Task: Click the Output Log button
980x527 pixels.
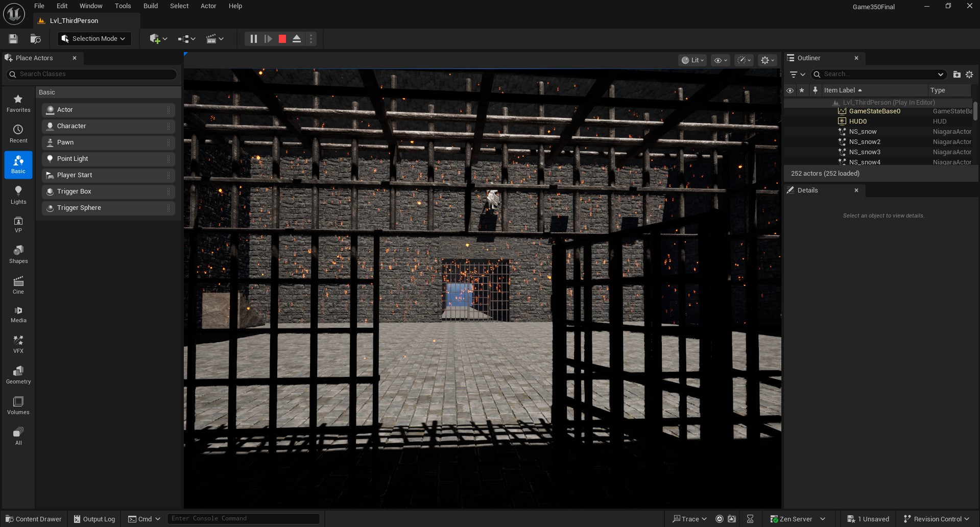Action: (x=94, y=519)
